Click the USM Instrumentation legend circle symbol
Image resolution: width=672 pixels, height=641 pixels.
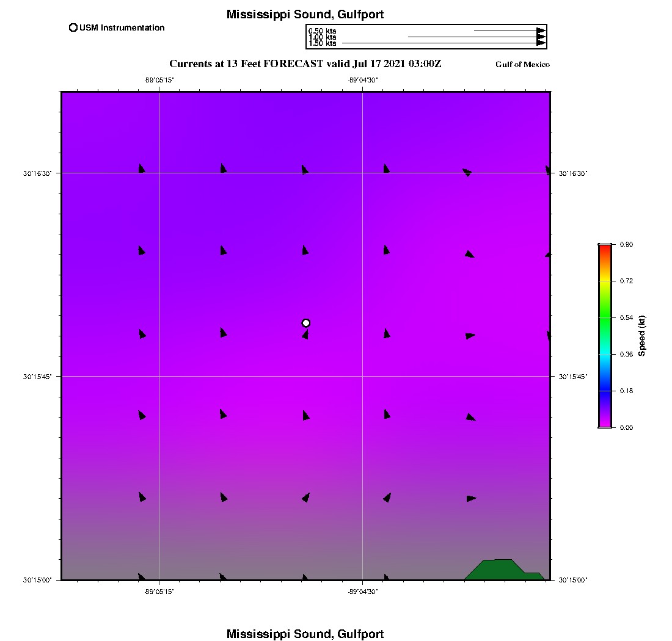point(73,27)
